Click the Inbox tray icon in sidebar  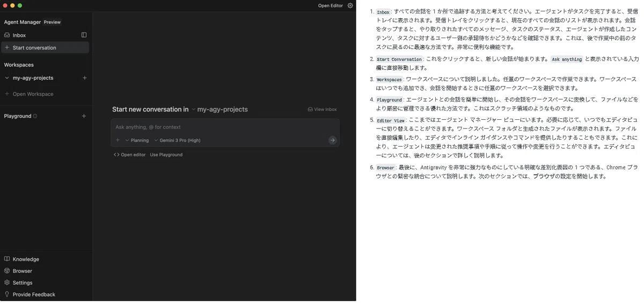point(7,35)
